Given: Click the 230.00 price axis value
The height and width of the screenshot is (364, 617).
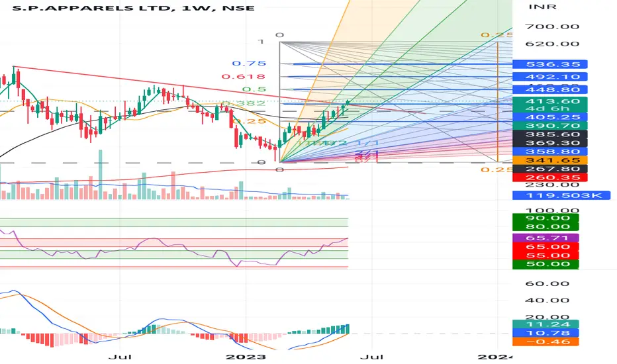Looking at the screenshot, I should point(552,185).
